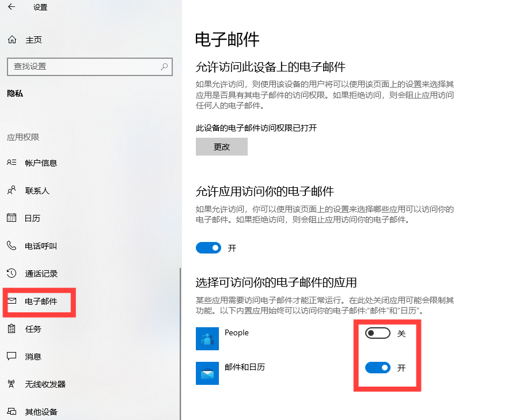Image resolution: width=519 pixels, height=420 pixels.
Task: Click the home icon beside 主页
Action: [12, 40]
